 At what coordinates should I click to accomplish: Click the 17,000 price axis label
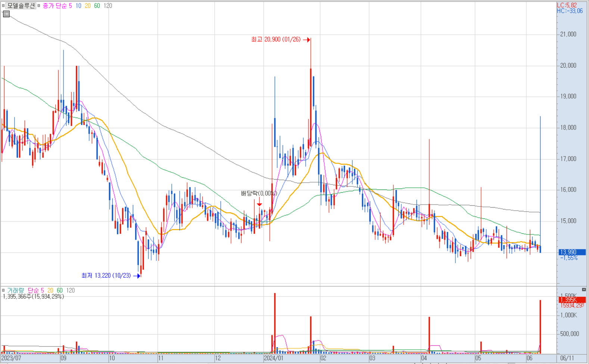[568, 159]
